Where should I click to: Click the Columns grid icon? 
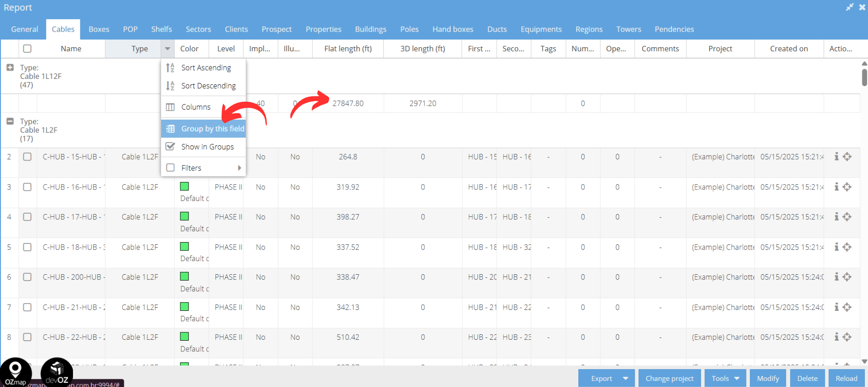click(170, 107)
